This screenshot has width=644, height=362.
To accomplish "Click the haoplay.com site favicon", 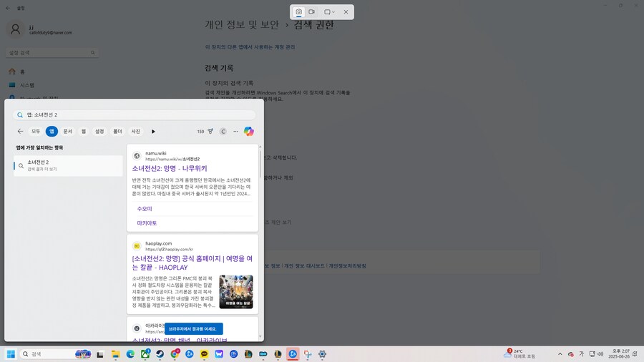I will point(137,246).
